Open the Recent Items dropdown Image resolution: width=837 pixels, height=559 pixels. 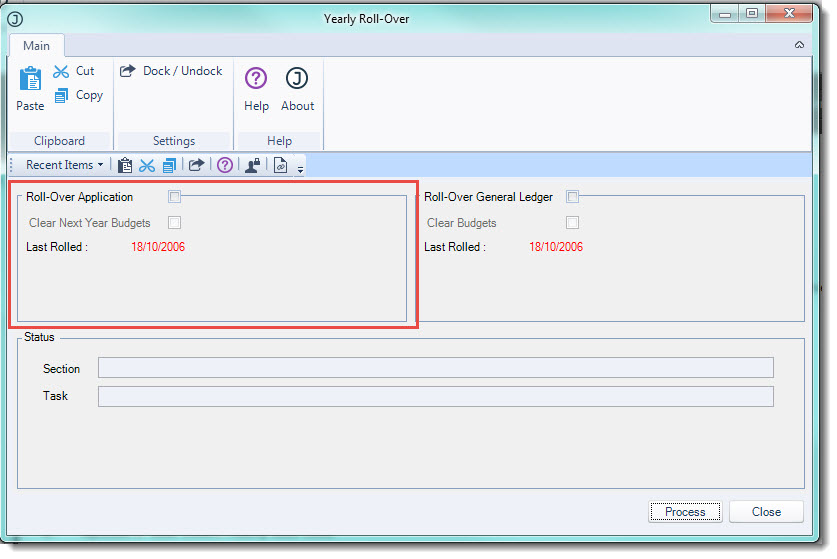(64, 165)
